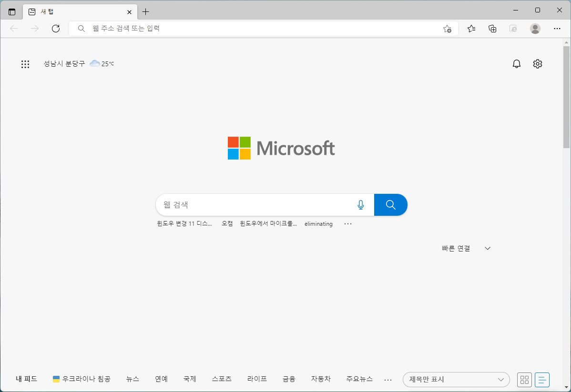
Task: Switch to the 라이프 tab
Action: coord(257,379)
